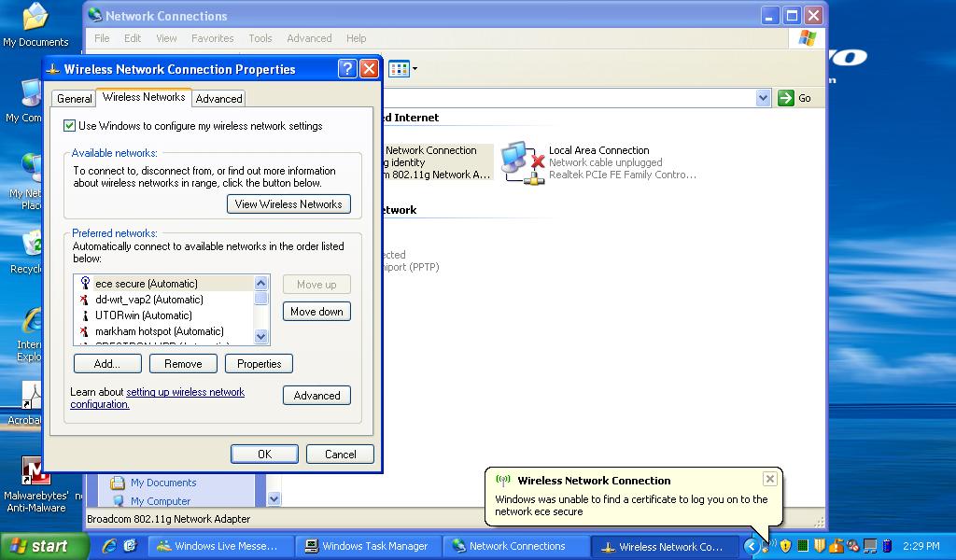Click the Advanced button in dialog
The width and height of the screenshot is (956, 560).
pyautogui.click(x=316, y=396)
